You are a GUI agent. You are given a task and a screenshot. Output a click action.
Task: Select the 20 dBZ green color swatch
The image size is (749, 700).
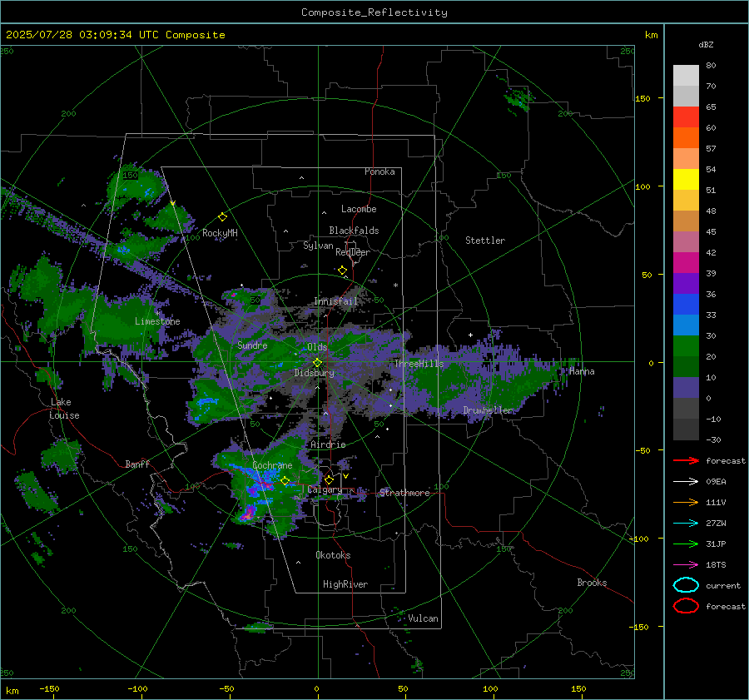coord(686,346)
